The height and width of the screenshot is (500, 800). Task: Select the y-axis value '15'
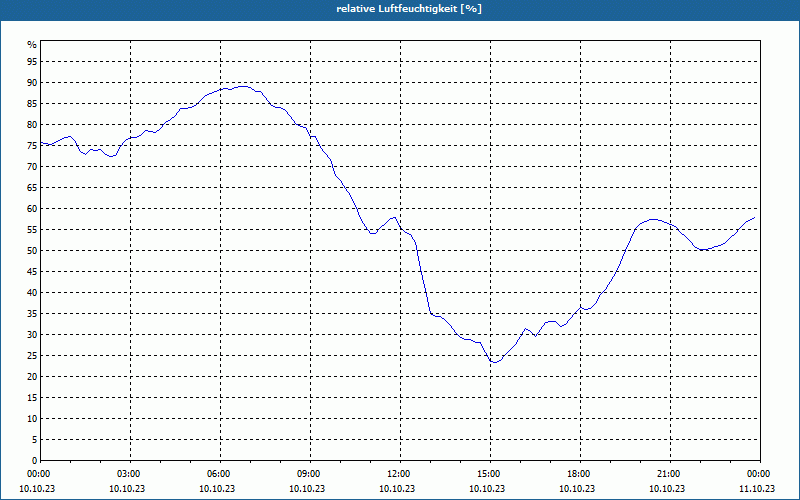tap(32, 397)
